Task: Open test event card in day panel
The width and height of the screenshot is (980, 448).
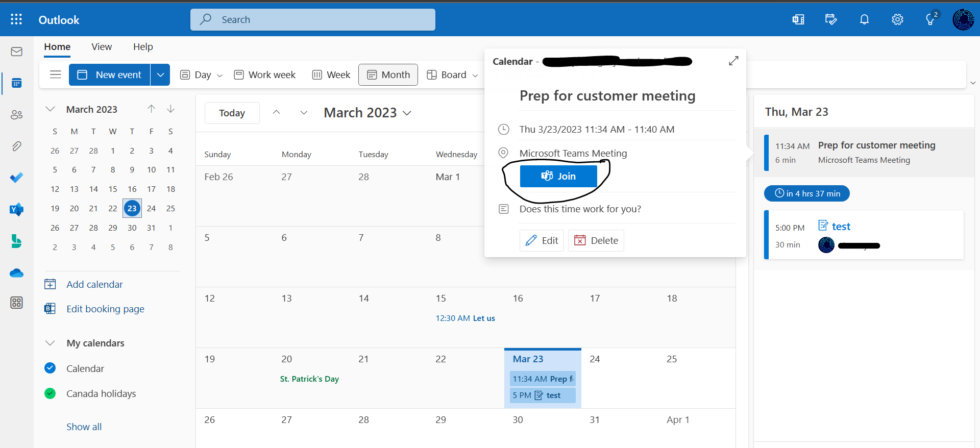Action: 864,235
